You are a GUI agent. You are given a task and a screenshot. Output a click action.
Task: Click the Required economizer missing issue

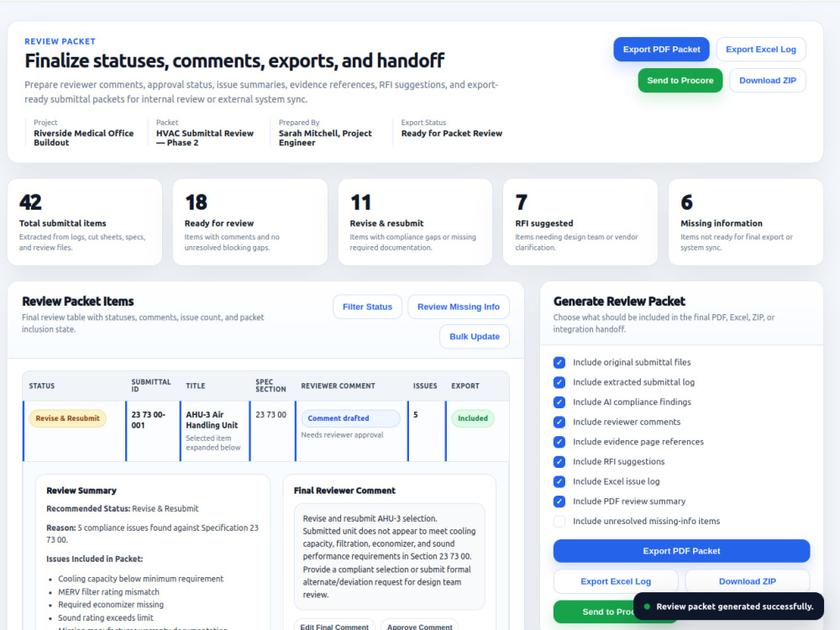pos(111,605)
